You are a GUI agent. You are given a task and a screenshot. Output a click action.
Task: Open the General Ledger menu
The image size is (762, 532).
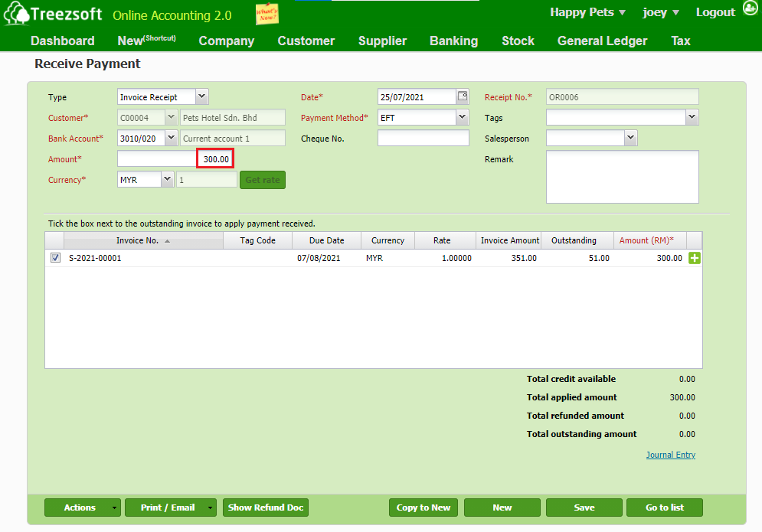click(602, 41)
